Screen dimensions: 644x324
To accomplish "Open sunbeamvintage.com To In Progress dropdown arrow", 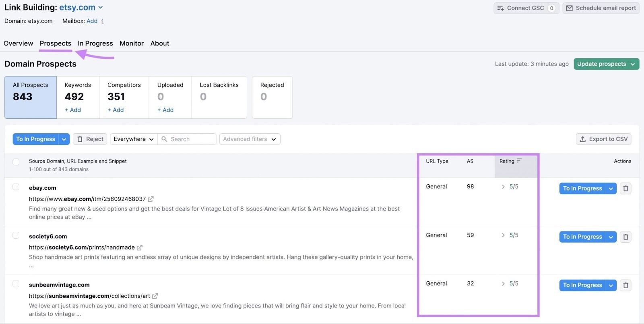I will [x=611, y=285].
